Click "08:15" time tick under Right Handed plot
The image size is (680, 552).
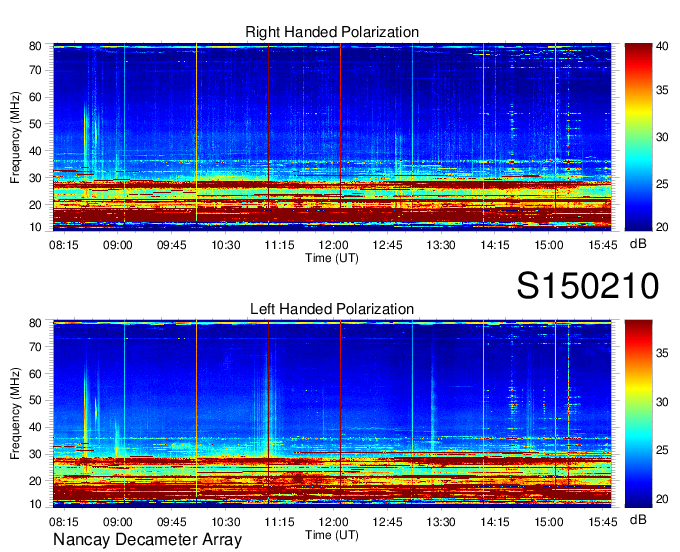pyautogui.click(x=64, y=245)
